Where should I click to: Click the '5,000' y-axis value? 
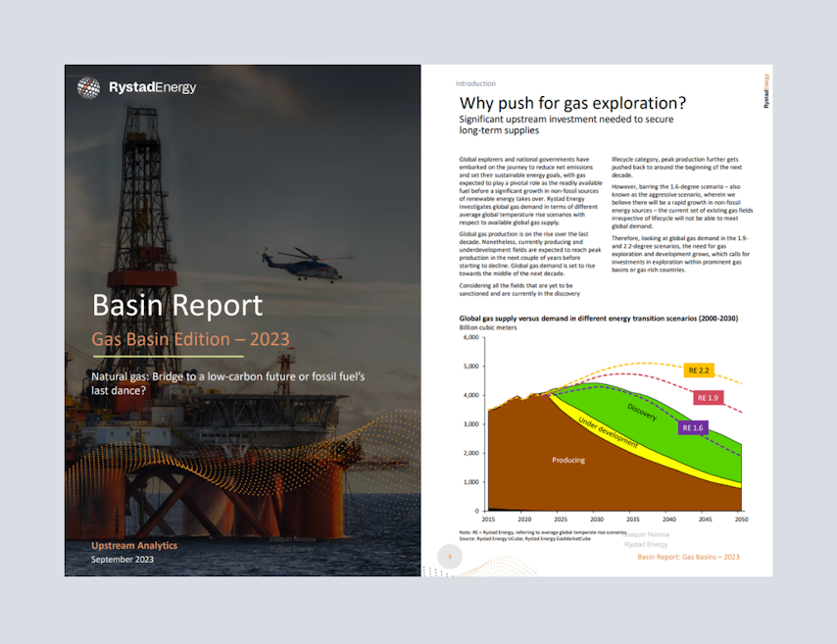pyautogui.click(x=470, y=367)
